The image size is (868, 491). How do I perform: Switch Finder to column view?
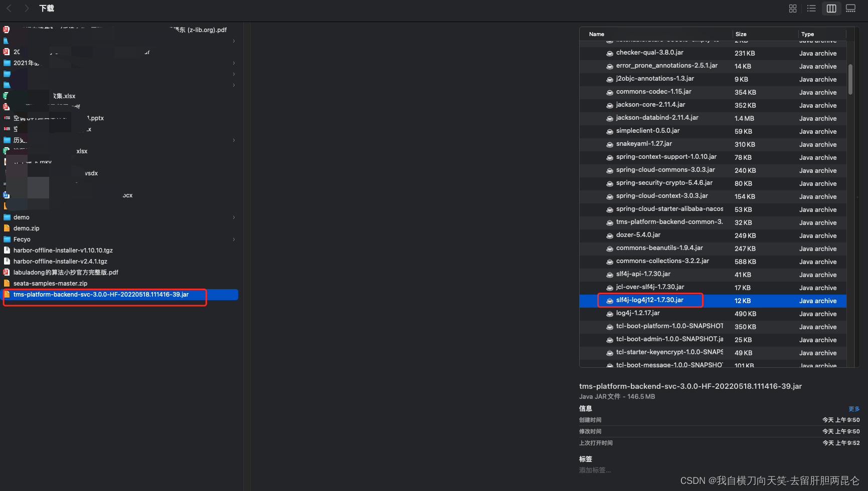831,9
